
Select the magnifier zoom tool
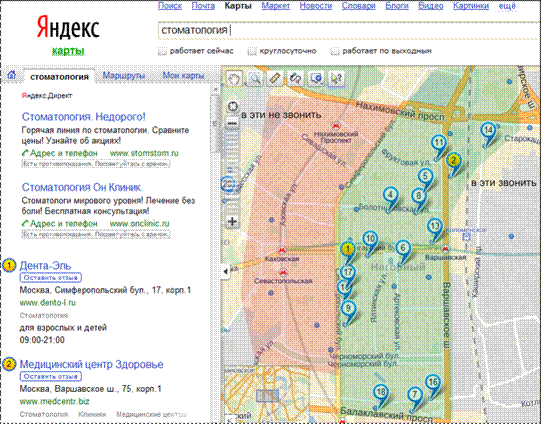coord(255,79)
